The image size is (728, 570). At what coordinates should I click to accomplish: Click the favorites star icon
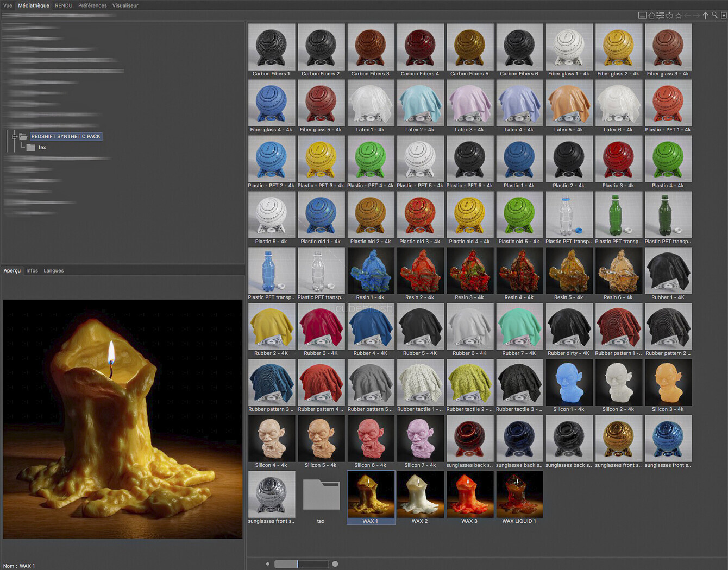point(679,16)
